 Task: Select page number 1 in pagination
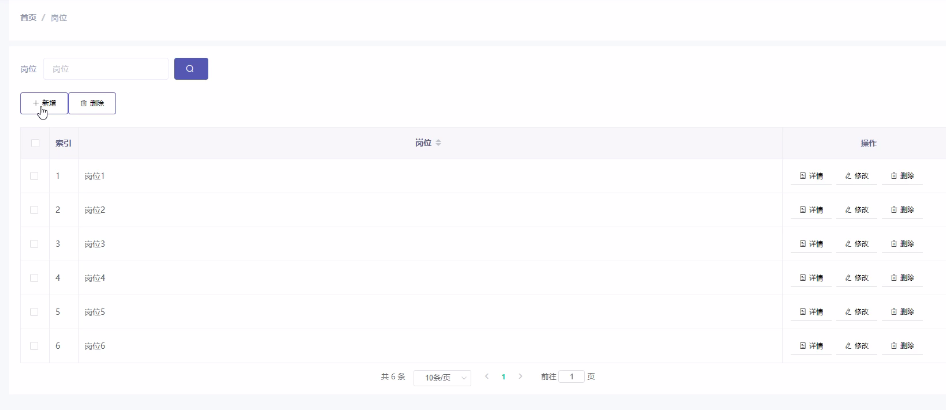504,377
